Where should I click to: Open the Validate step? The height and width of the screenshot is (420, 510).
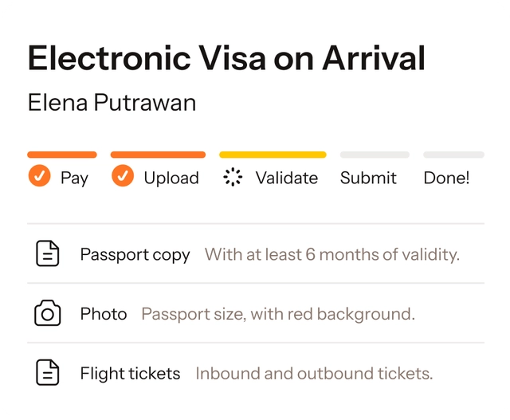pos(286,178)
